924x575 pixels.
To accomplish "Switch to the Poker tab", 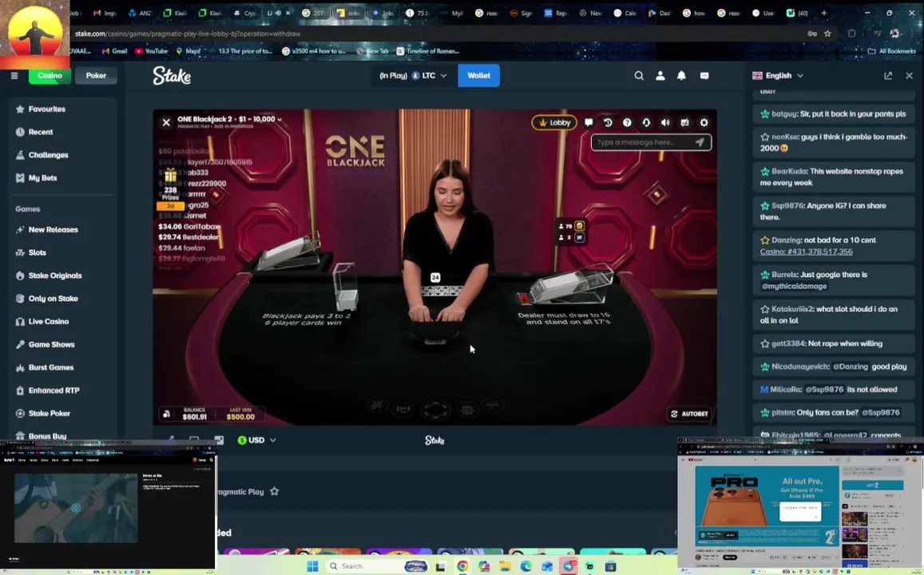I will pyautogui.click(x=96, y=75).
